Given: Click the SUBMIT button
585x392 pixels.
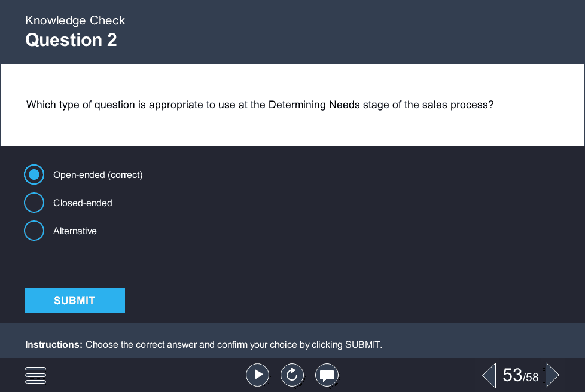Looking at the screenshot, I should pos(75,301).
